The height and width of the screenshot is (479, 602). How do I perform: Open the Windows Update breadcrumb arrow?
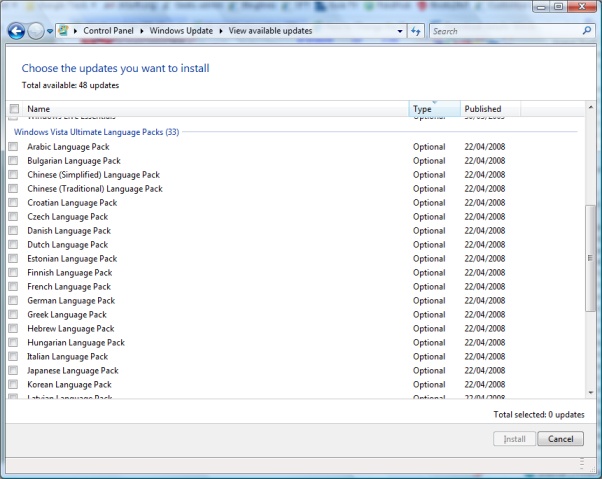pyautogui.click(x=142, y=31)
